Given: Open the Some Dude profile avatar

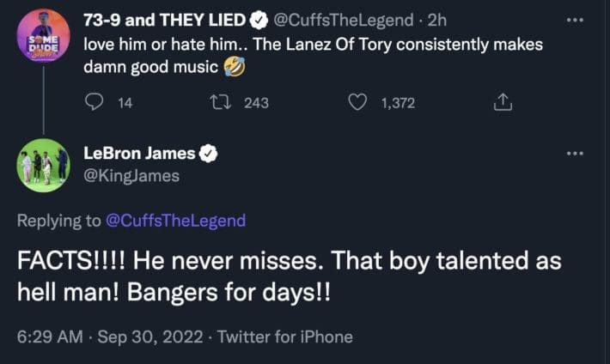Looking at the screenshot, I should tap(43, 35).
